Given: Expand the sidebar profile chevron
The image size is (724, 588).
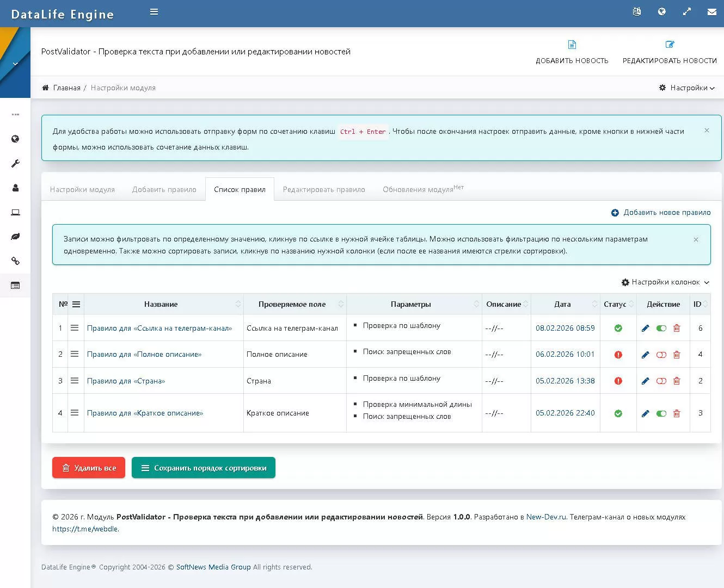Looking at the screenshot, I should (15, 64).
